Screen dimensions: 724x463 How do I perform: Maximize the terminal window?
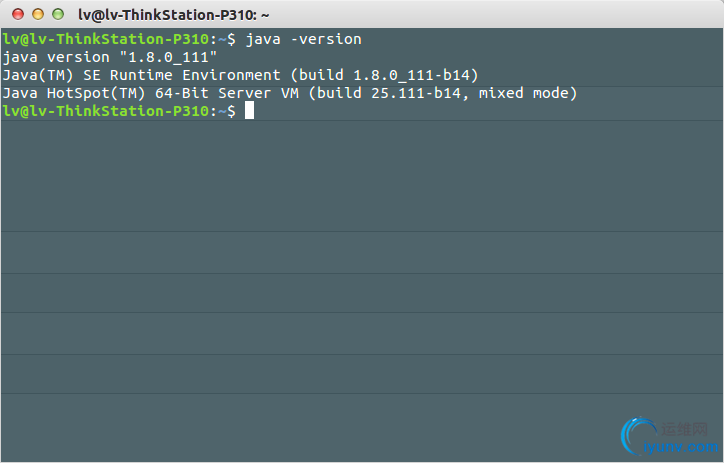pos(58,15)
